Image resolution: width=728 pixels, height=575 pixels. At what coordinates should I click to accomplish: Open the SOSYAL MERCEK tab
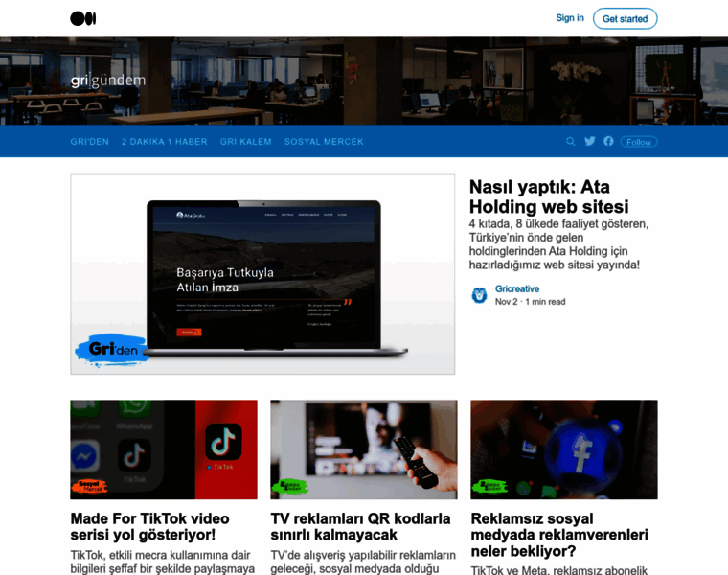(x=324, y=142)
